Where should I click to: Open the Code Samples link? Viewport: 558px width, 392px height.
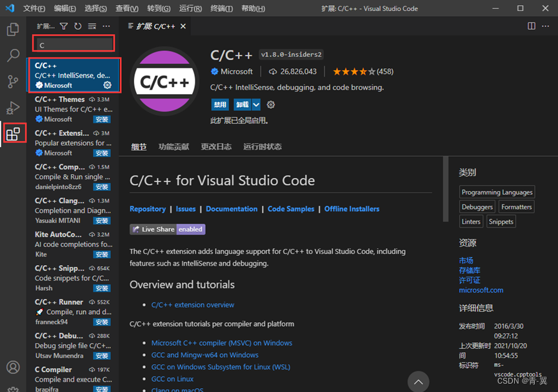pos(291,209)
